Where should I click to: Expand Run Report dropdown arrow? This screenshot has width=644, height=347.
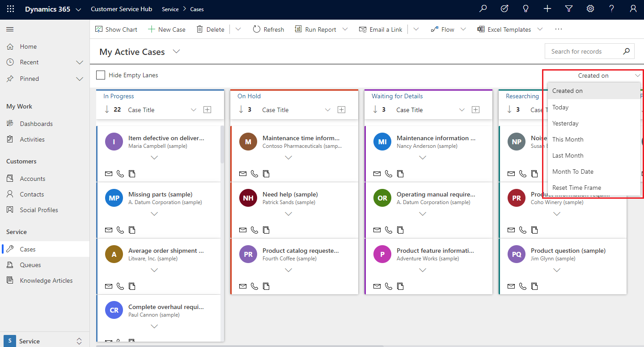345,29
